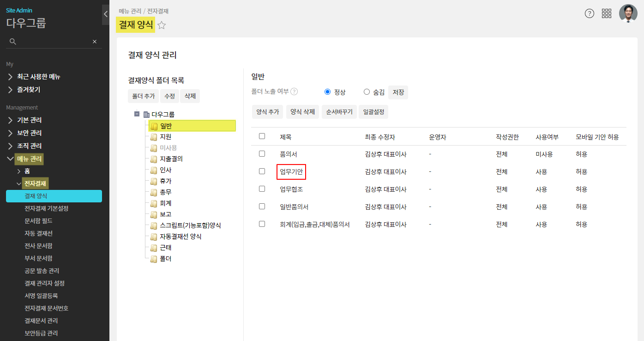Collapse the 다우그룹 tree root node
This screenshot has height=341, width=644.
point(137,114)
